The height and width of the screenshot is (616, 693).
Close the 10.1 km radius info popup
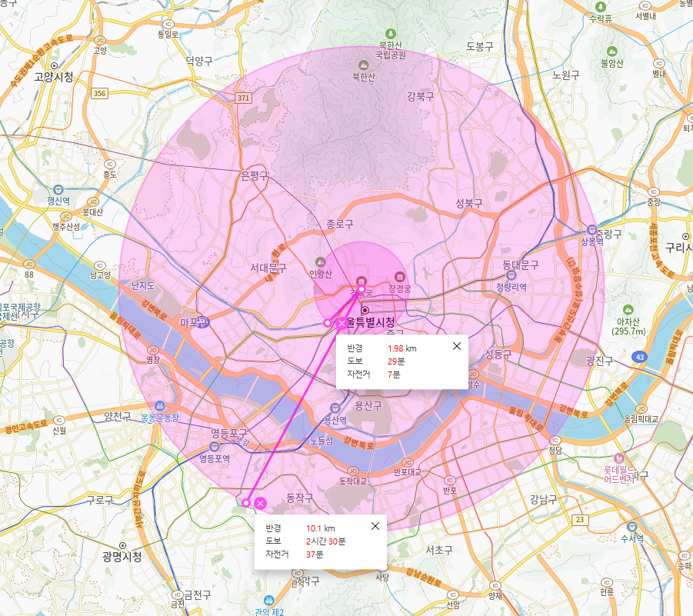coord(375,526)
